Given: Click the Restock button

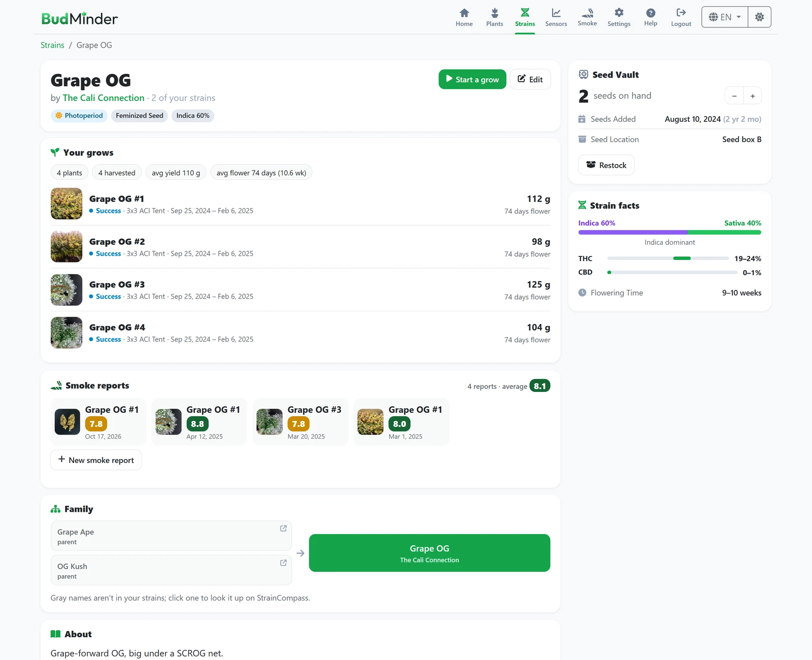Looking at the screenshot, I should point(606,165).
